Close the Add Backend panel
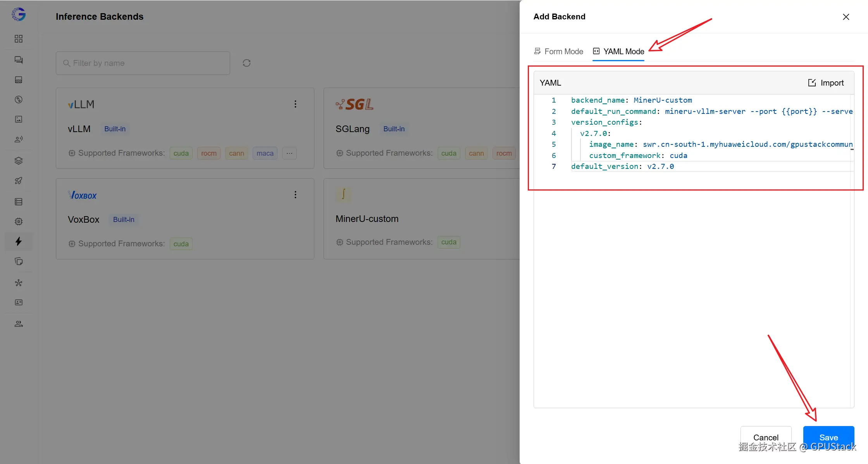Image resolution: width=868 pixels, height=464 pixels. [846, 17]
